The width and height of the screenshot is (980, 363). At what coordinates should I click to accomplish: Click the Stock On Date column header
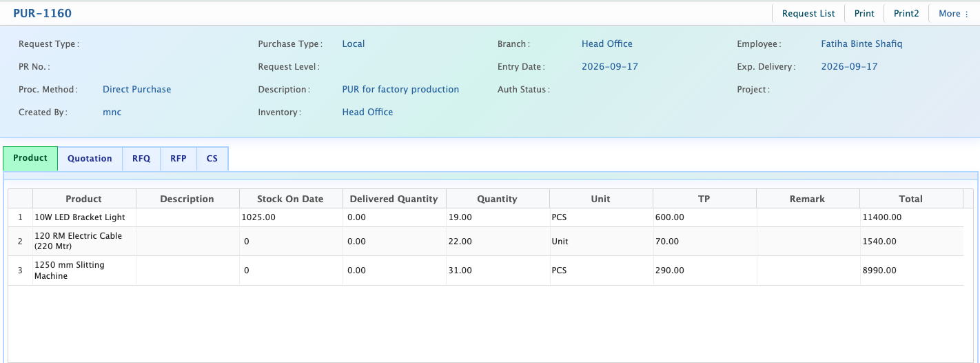click(290, 199)
